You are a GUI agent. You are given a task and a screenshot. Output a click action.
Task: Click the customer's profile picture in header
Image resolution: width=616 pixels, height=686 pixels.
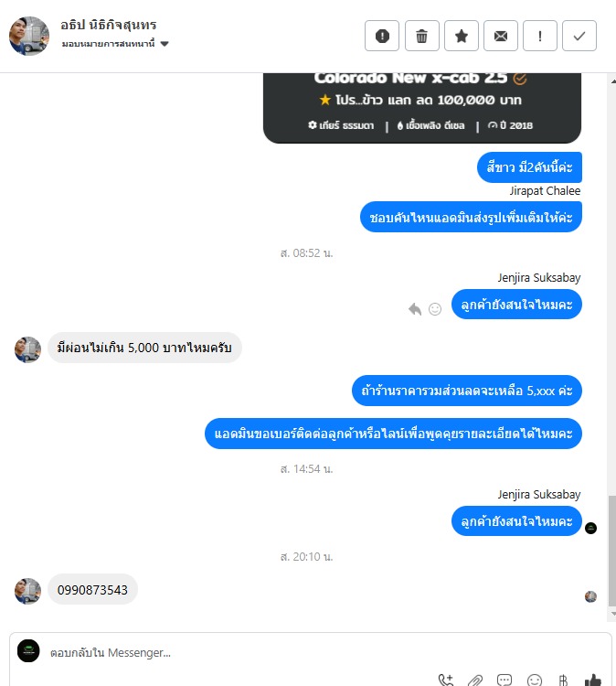coord(29,37)
